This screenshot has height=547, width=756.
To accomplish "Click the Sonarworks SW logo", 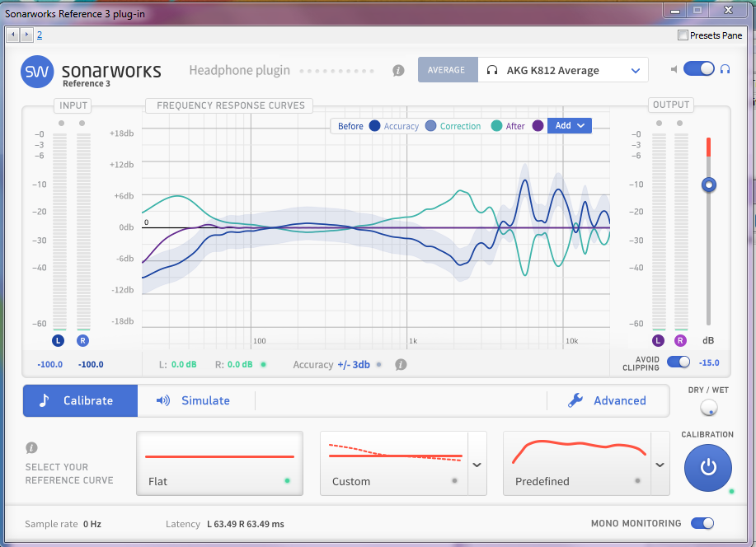I will (37, 72).
